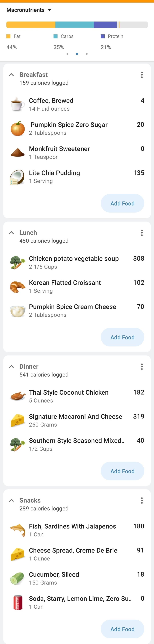Open Dinner three-dot options menu
The image size is (154, 644).
[142, 367]
